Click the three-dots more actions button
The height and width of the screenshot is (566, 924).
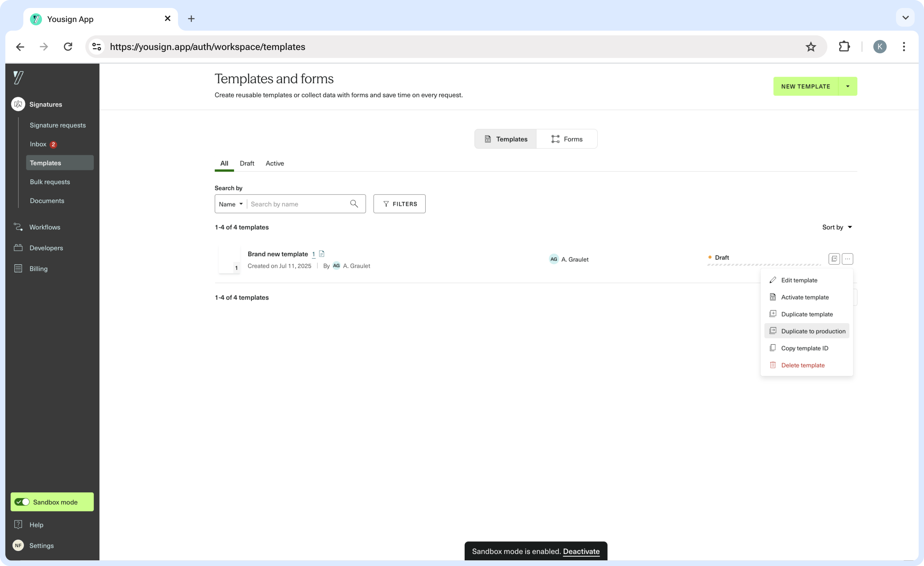coord(847,259)
